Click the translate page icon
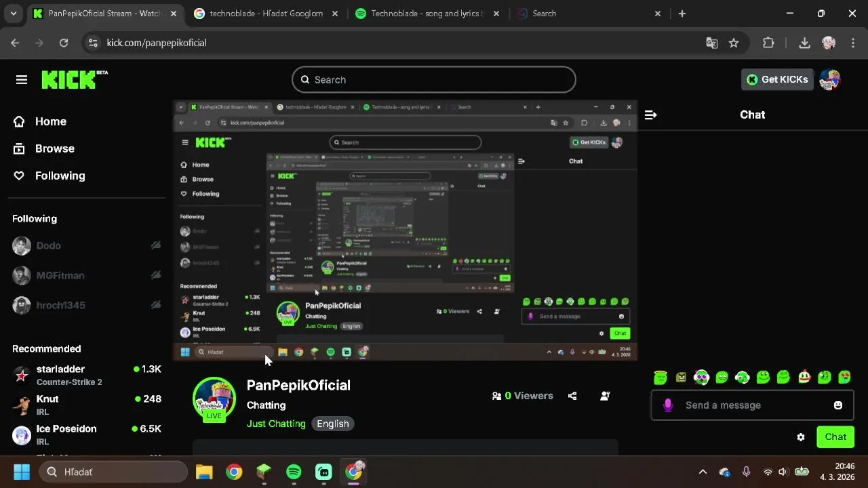Viewport: 868px width, 488px height. pos(711,43)
